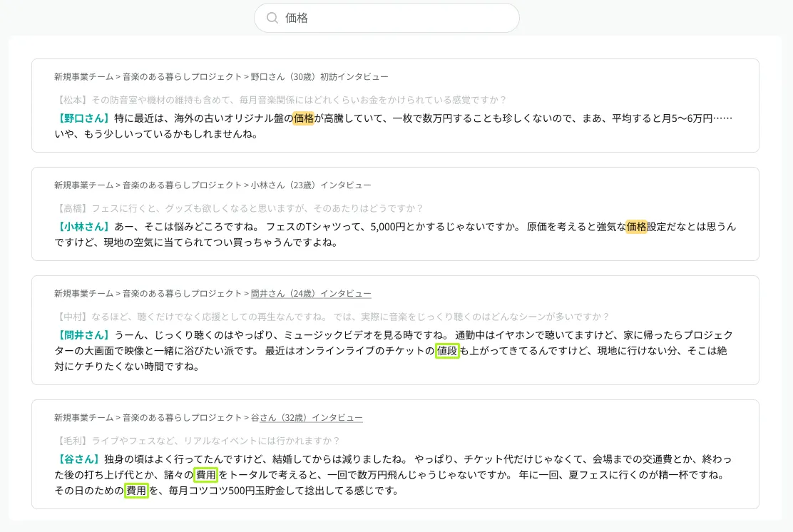
Task: Click 新規事業チーム breadcrumb in the 谷さん result
Action: click(83, 417)
